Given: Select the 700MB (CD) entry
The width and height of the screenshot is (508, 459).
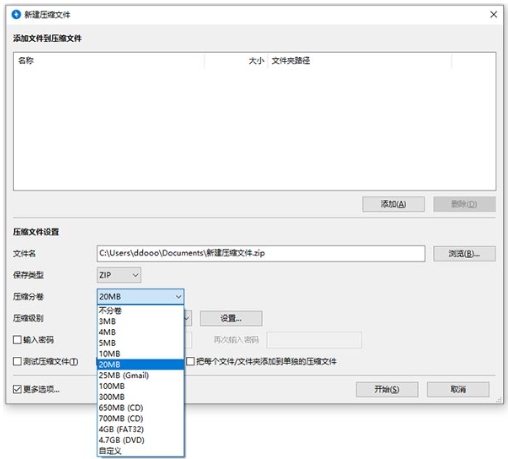Looking at the screenshot, I should (140, 418).
